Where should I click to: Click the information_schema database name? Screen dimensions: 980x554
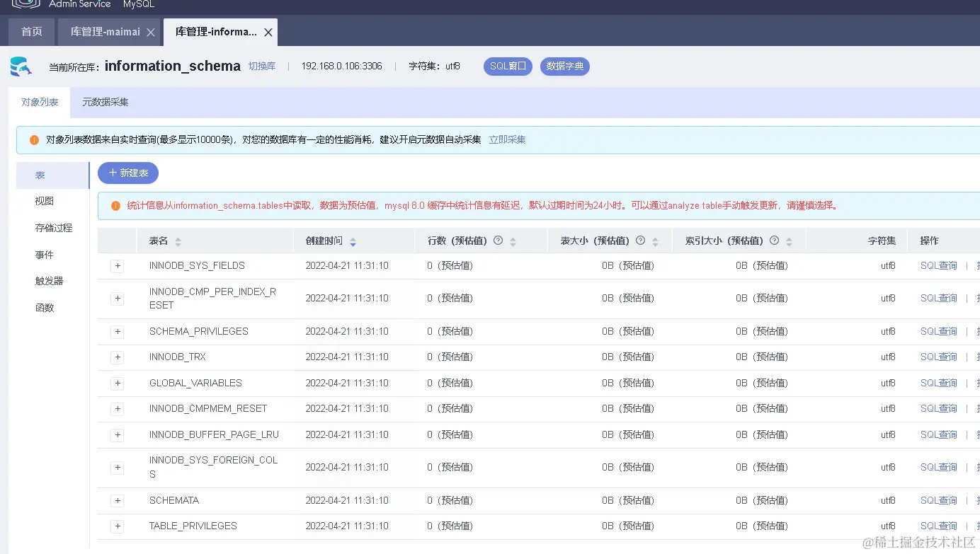coord(173,67)
